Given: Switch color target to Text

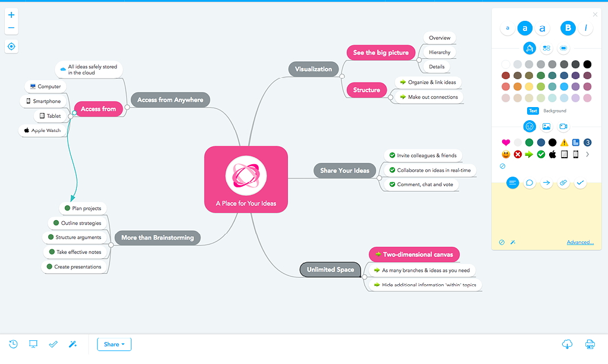Looking at the screenshot, I should (533, 111).
